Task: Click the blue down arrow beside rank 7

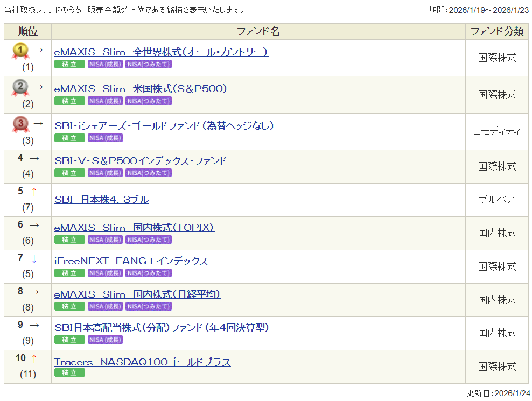Action: pyautogui.click(x=34, y=258)
